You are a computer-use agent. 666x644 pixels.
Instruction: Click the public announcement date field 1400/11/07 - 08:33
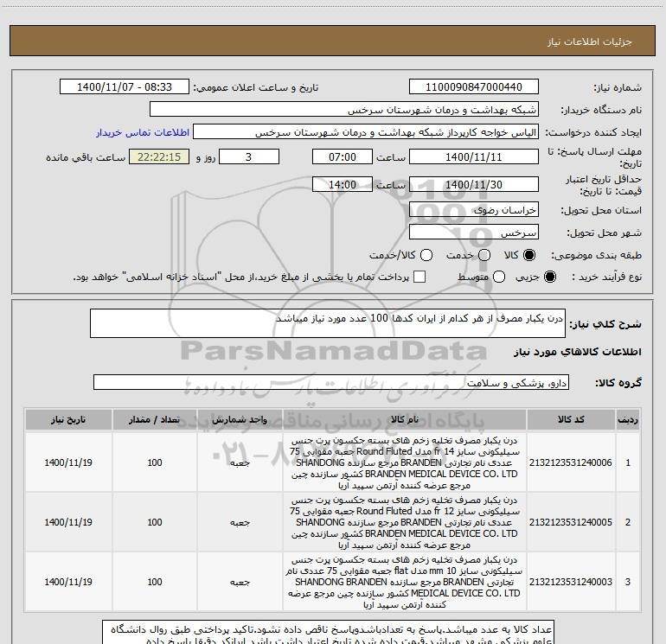[125, 87]
